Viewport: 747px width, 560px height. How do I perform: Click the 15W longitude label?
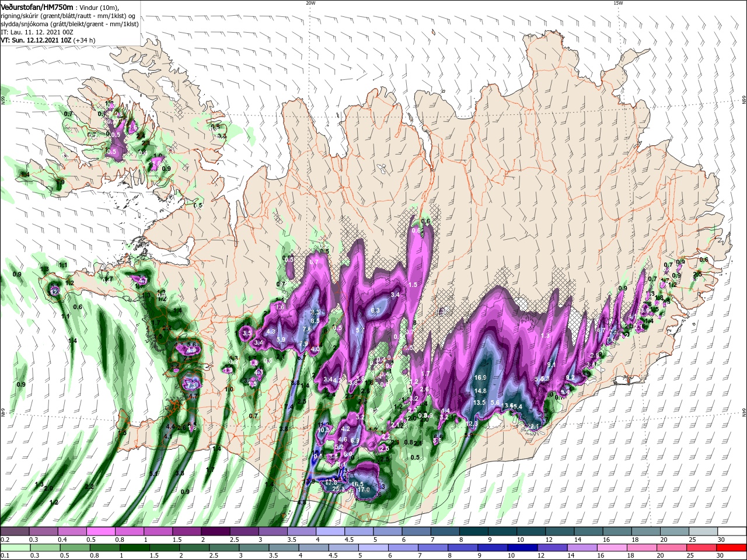tap(618, 3)
